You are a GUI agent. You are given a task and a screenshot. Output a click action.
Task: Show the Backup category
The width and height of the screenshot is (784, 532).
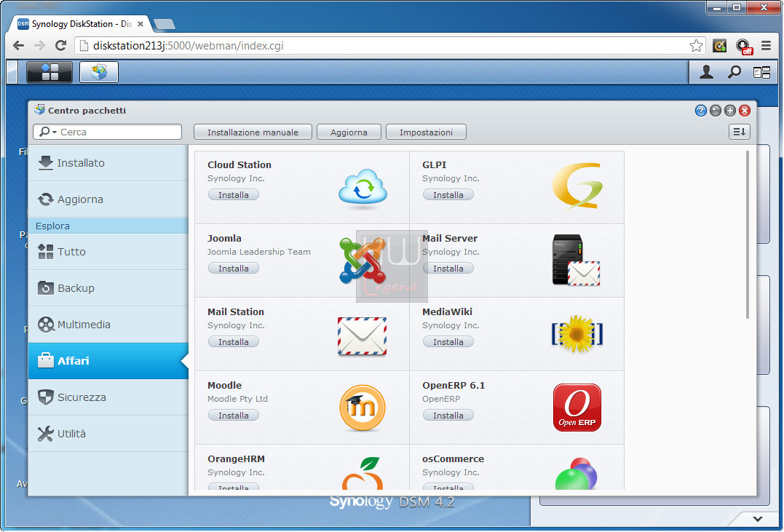[108, 288]
